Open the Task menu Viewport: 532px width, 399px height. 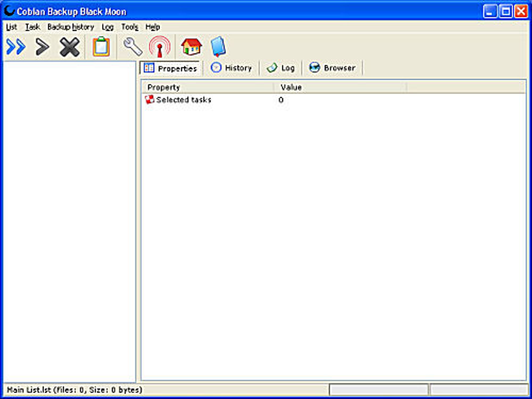32,27
